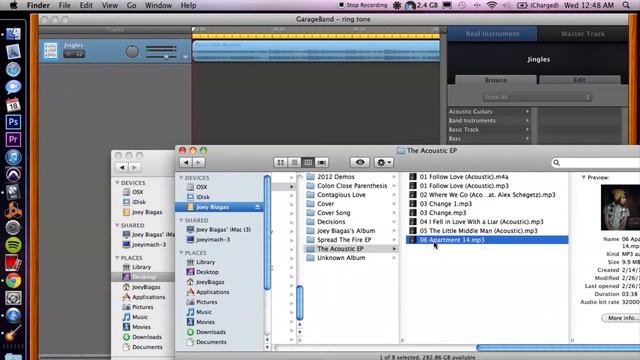This screenshot has height=360, width=640.
Task: Open the Finder action gear menu
Action: click(383, 162)
